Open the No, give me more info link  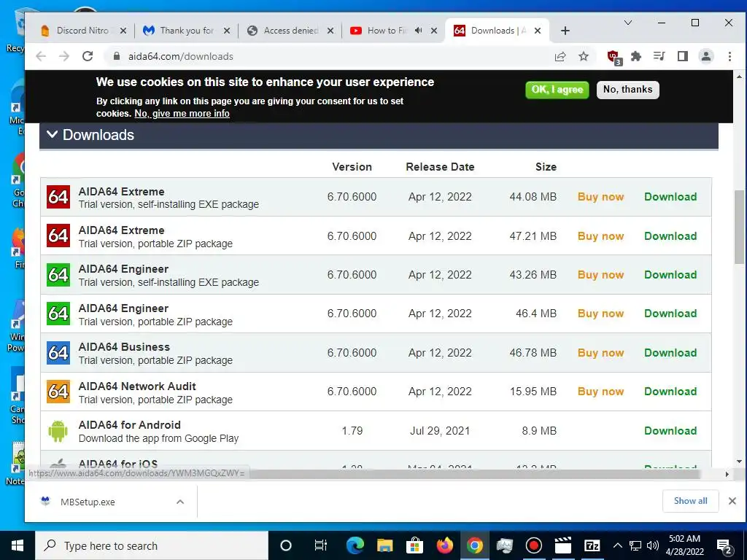pyautogui.click(x=182, y=114)
